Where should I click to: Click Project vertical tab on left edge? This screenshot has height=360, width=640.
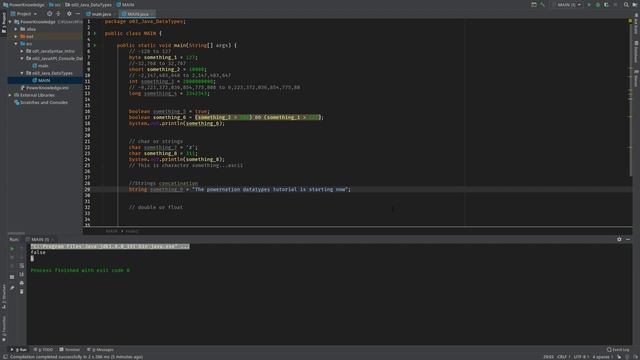(x=4, y=24)
